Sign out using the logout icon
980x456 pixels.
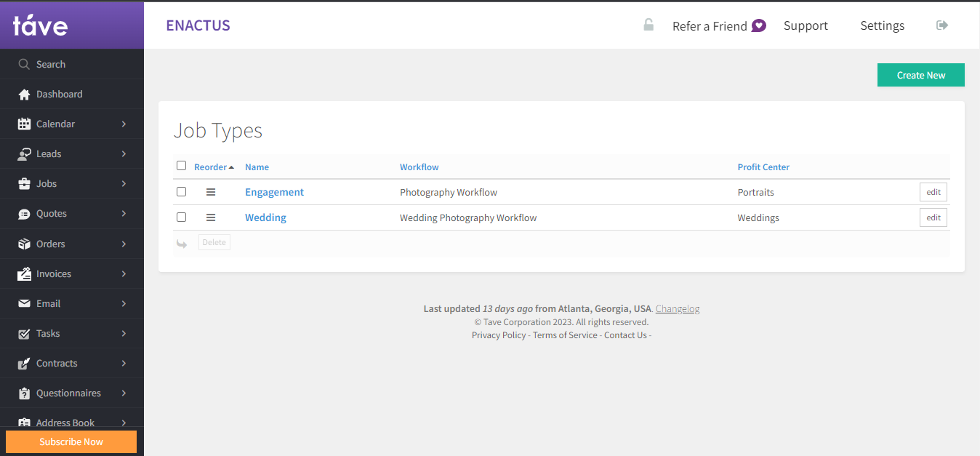(x=942, y=25)
